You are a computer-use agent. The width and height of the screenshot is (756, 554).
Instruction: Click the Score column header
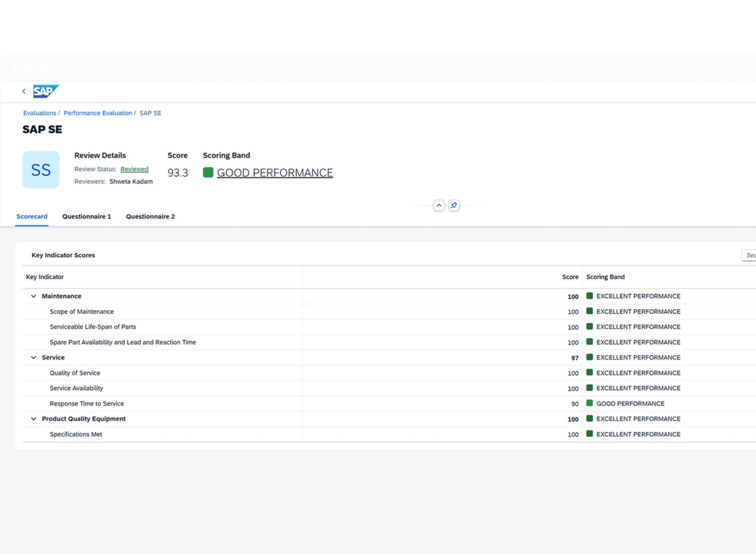570,277
